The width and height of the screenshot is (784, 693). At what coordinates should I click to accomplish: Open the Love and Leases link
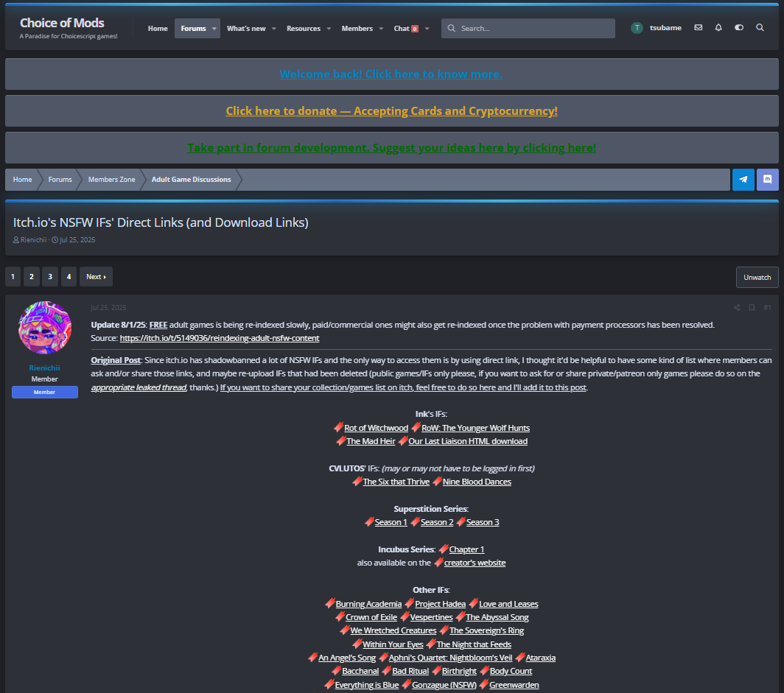coord(508,604)
